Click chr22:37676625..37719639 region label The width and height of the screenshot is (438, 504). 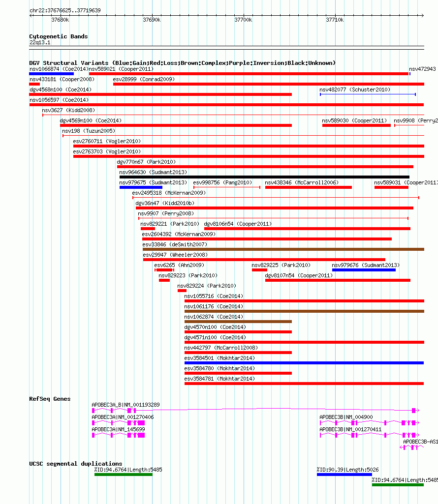pos(65,10)
